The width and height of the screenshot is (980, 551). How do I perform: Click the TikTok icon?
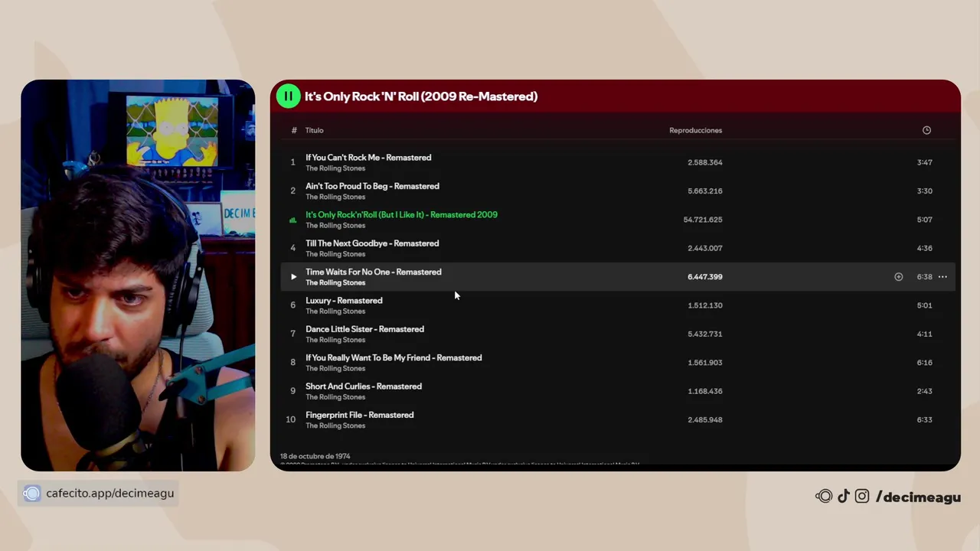[x=843, y=497]
